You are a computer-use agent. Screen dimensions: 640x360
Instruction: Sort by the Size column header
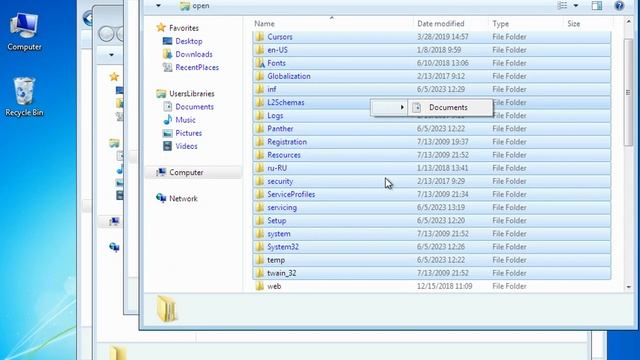[573, 24]
